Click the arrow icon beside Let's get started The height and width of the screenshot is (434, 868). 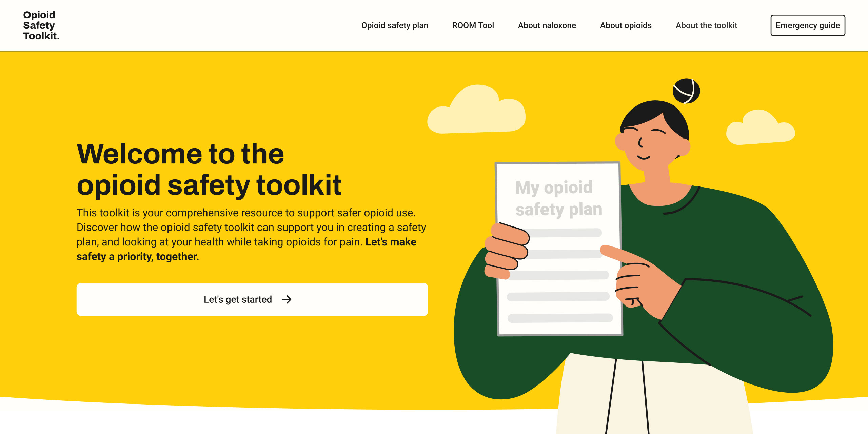tap(287, 299)
